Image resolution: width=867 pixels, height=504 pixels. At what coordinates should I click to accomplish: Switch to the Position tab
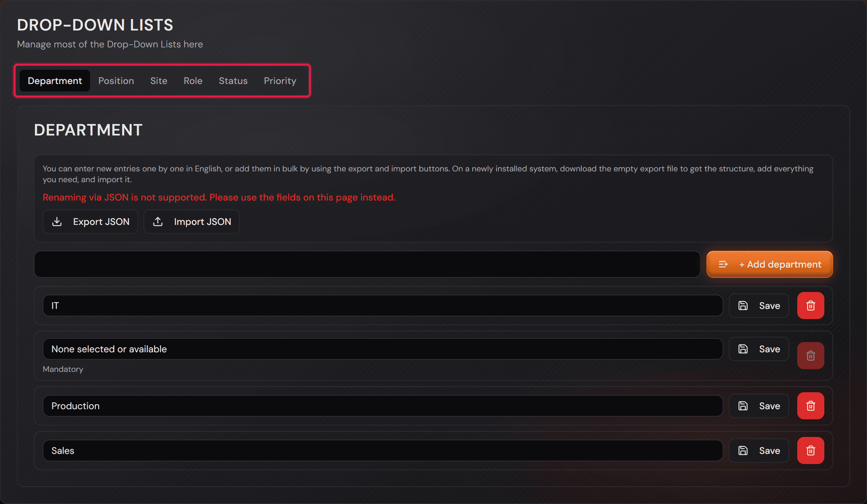(x=116, y=81)
